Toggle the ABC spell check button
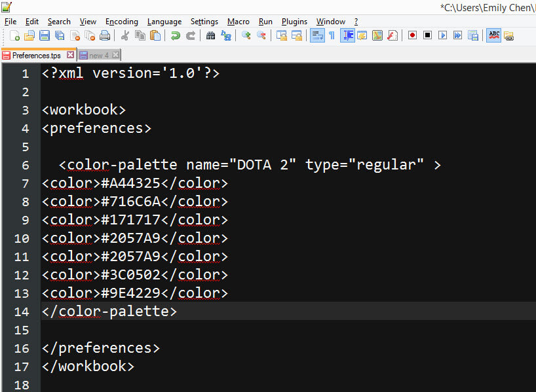The height and width of the screenshot is (392, 536). [493, 35]
